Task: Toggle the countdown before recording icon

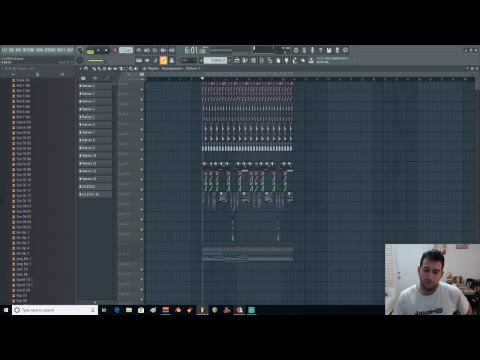Action: [155, 50]
